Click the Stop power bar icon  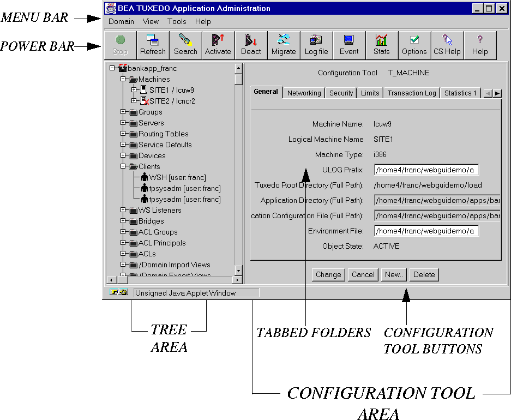pyautogui.click(x=121, y=45)
